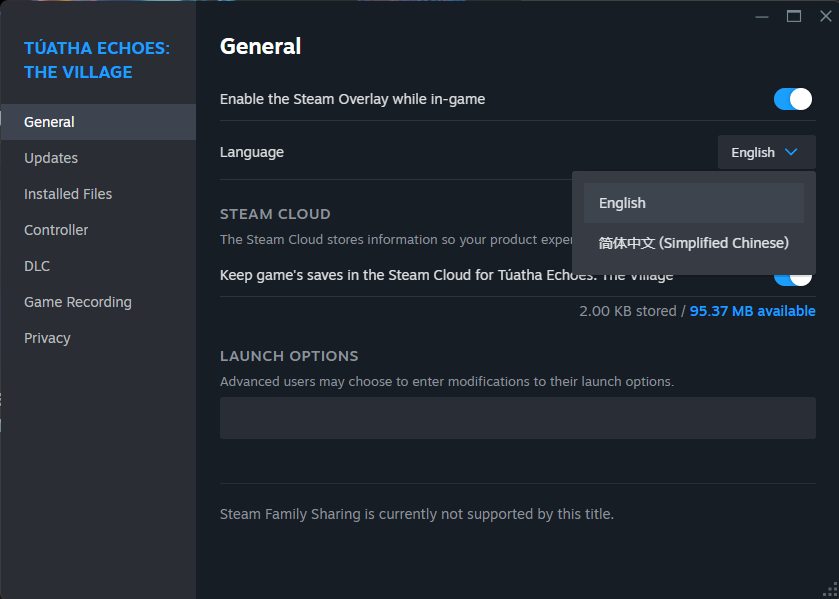Viewport: 839px width, 599px height.
Task: Click the 95.37 MB available link
Action: click(x=752, y=311)
